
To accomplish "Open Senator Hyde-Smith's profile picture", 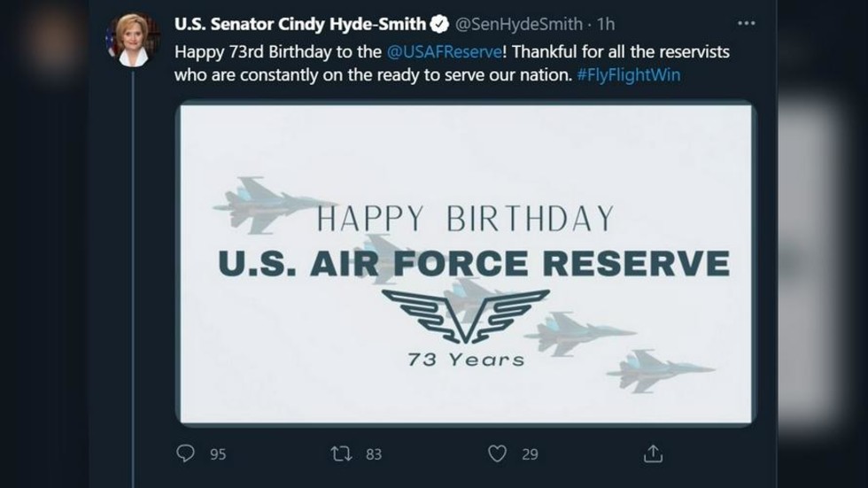I will click(x=132, y=39).
